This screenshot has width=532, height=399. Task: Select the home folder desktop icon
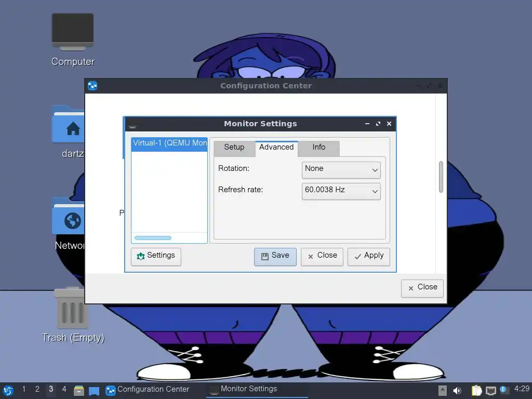(x=68, y=131)
